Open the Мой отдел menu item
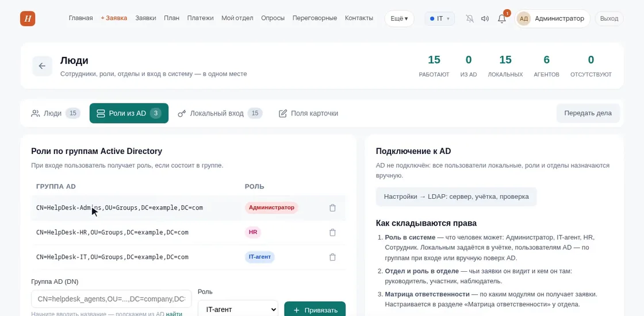Image resolution: width=644 pixels, height=316 pixels. tap(237, 18)
